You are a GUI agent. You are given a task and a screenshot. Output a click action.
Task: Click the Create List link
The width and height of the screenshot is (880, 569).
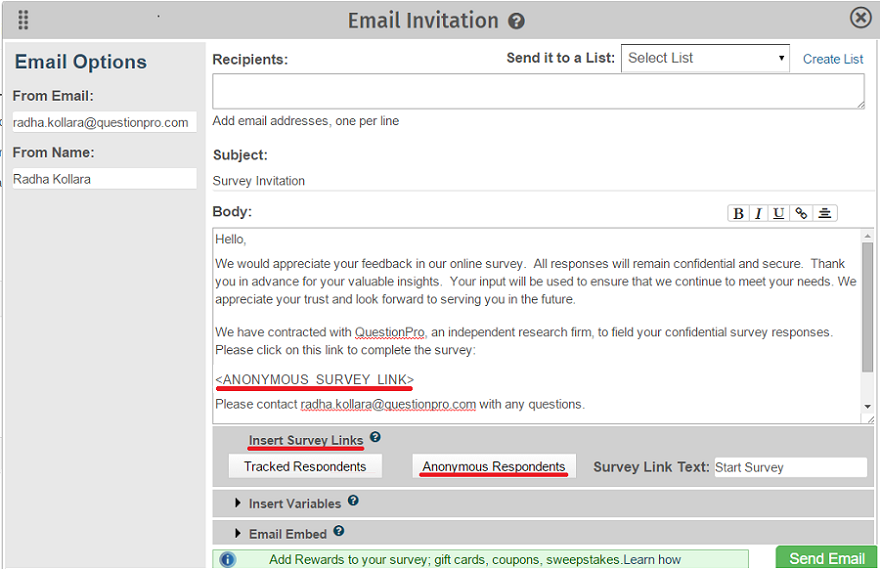833,59
